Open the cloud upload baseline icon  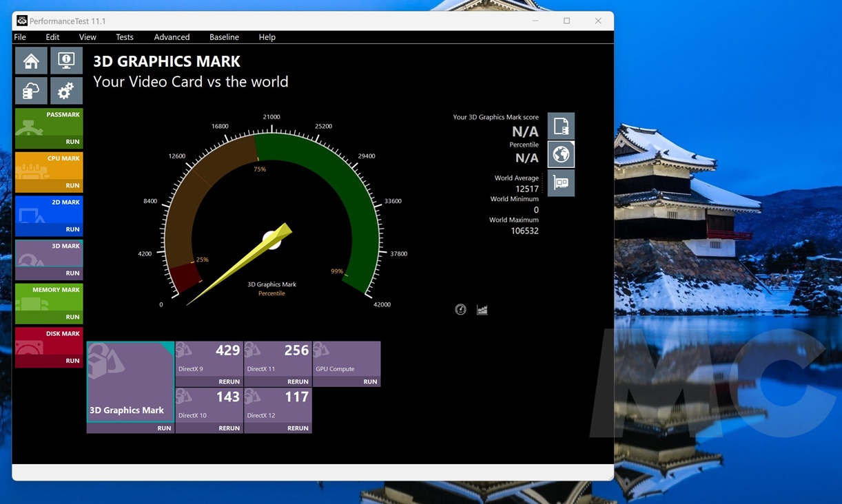[x=31, y=91]
